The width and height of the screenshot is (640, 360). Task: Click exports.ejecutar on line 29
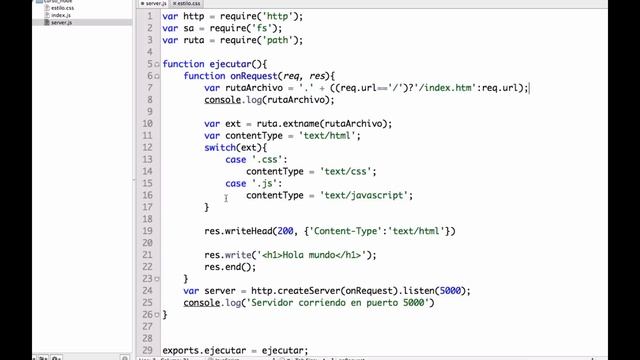click(204, 350)
